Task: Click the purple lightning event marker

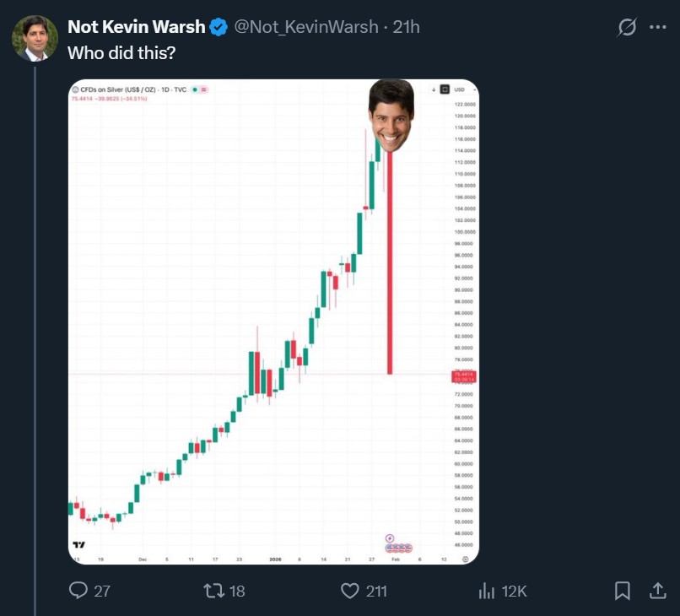Action: pos(390,538)
